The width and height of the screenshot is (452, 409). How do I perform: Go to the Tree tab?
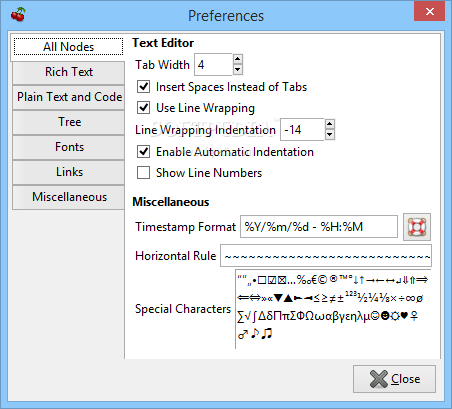[68, 122]
